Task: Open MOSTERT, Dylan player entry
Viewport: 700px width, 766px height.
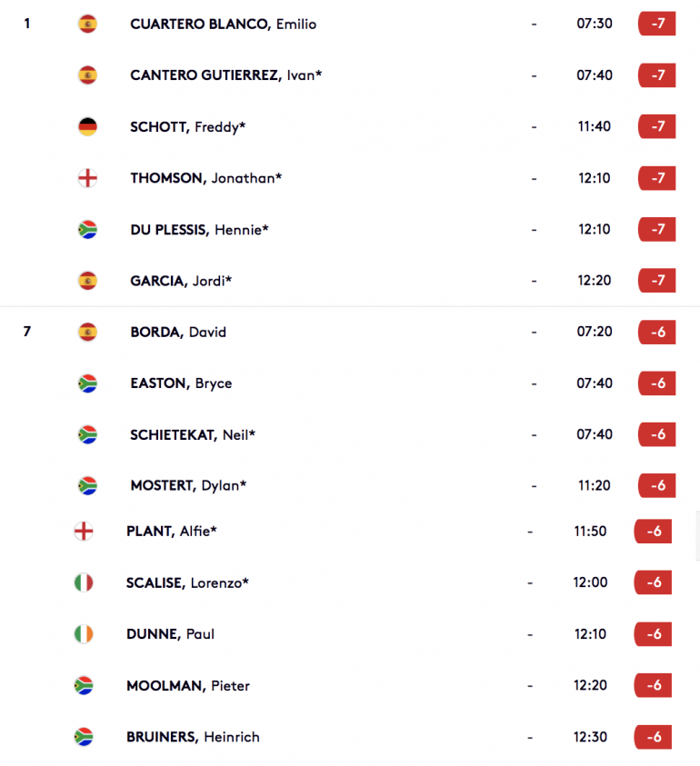Action: (188, 485)
